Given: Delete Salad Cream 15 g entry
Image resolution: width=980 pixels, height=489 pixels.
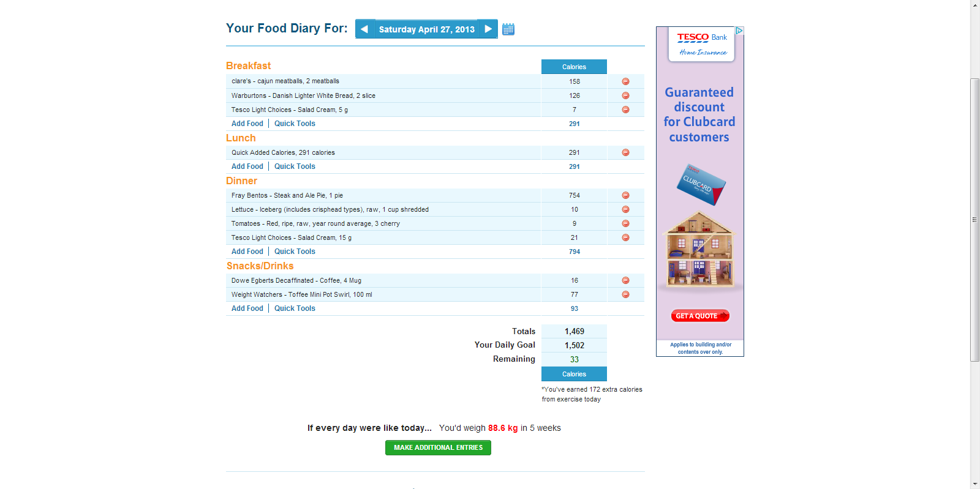Looking at the screenshot, I should (x=625, y=237).
